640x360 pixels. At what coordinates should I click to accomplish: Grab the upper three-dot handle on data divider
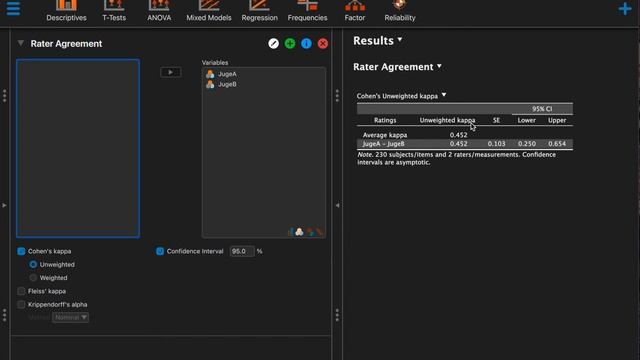(x=4, y=96)
